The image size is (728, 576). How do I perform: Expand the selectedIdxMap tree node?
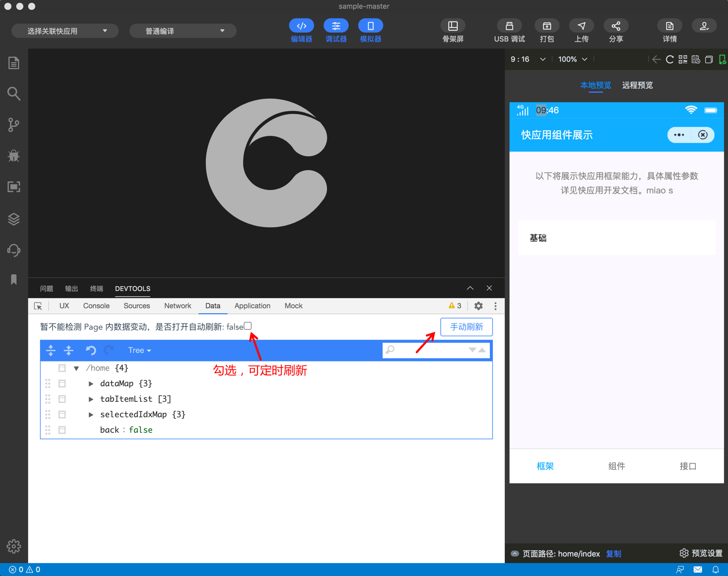91,414
